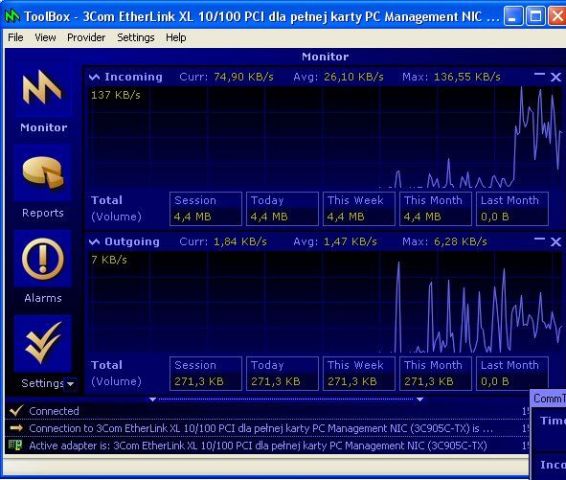The image size is (566, 480).
Task: Select Incoming This Week total box
Action: (x=359, y=209)
